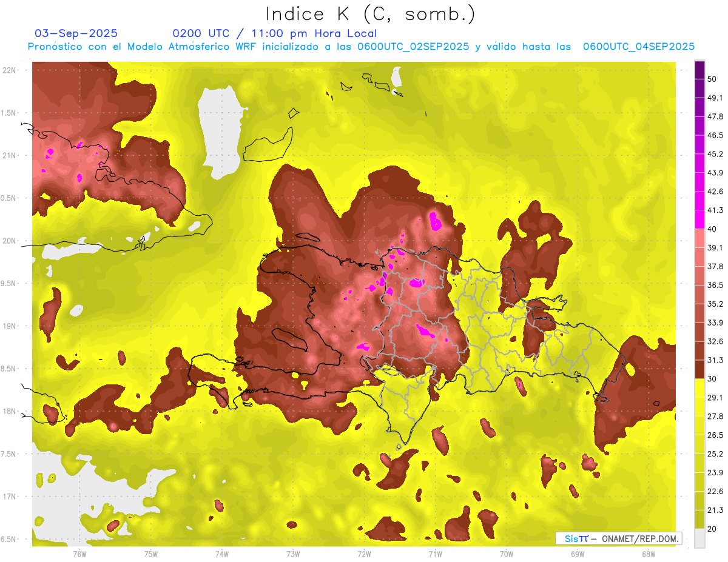
Task: Pick the darkest purple swatch beside 50
Action: (x=699, y=71)
